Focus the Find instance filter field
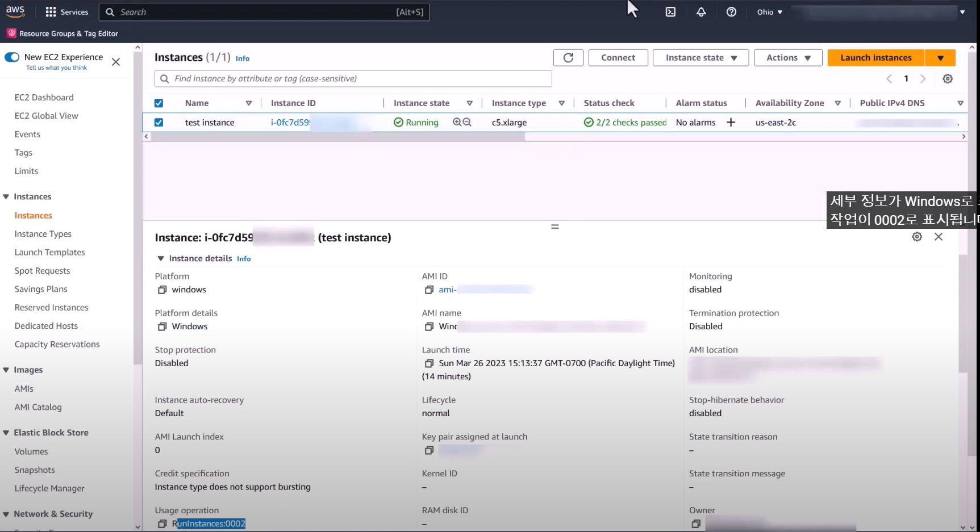Viewport: 980px width, 532px height. point(353,79)
